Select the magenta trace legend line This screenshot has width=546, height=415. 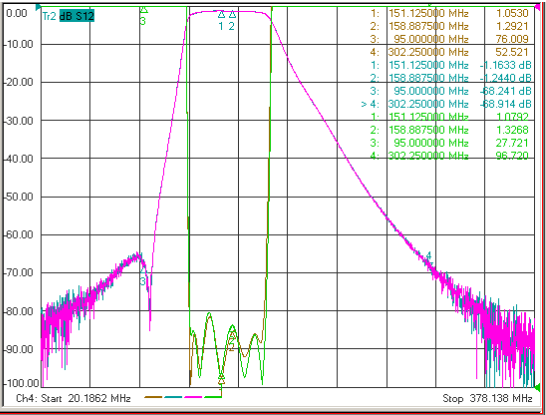click(x=193, y=397)
